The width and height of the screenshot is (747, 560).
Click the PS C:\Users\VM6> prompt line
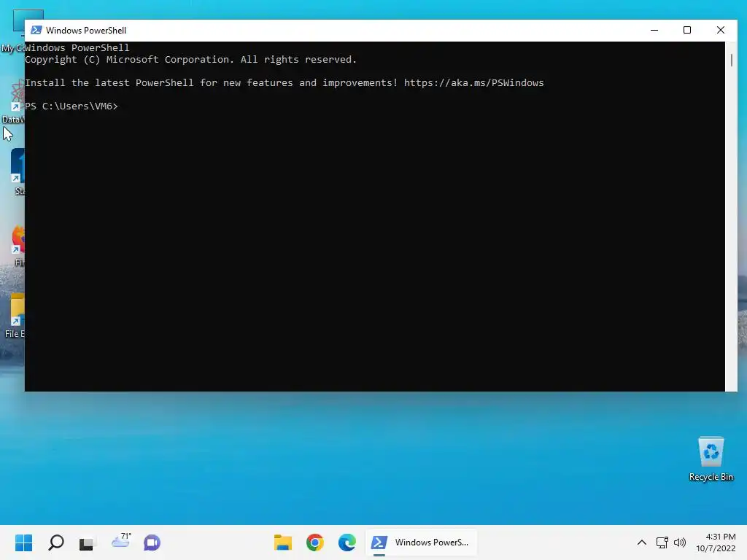tap(71, 106)
